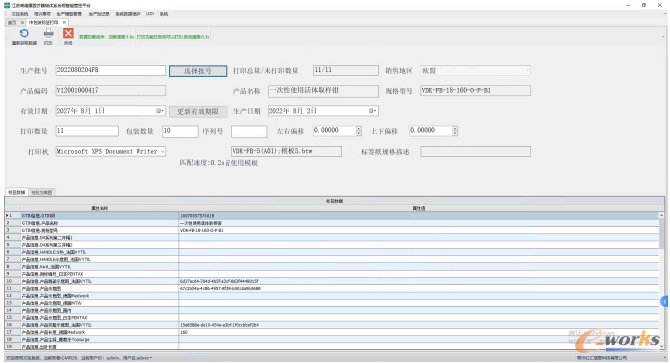Select grid row 1 by its row header
Screen dimensions: 670x363
point(12,216)
